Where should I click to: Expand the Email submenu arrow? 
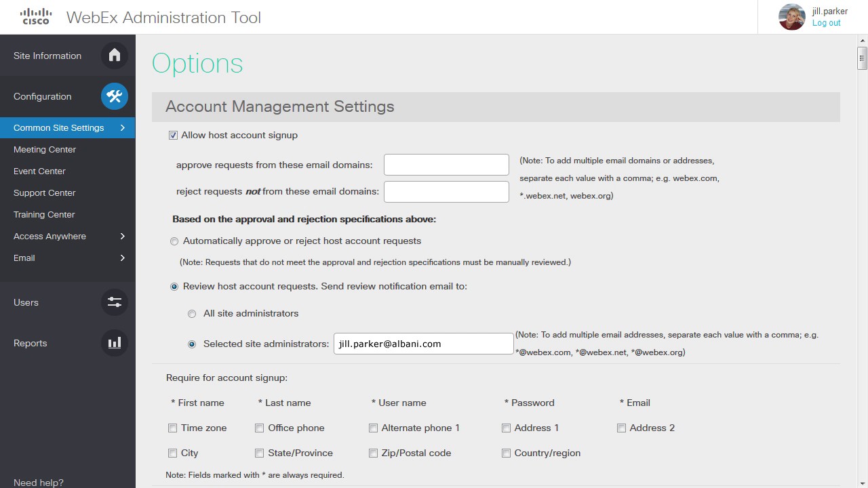pyautogui.click(x=123, y=258)
